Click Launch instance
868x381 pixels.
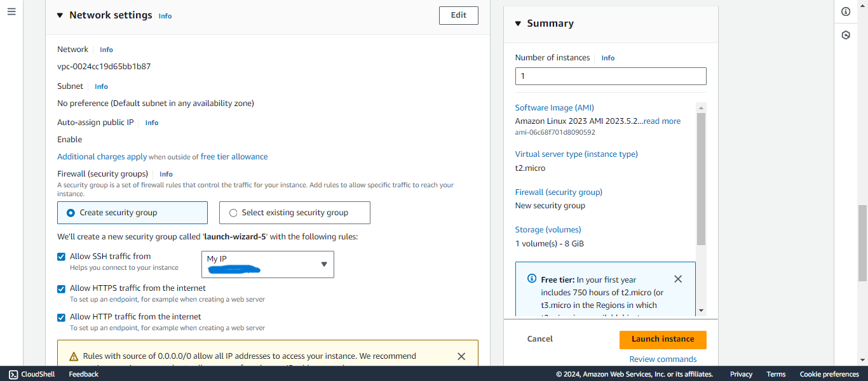click(x=663, y=340)
